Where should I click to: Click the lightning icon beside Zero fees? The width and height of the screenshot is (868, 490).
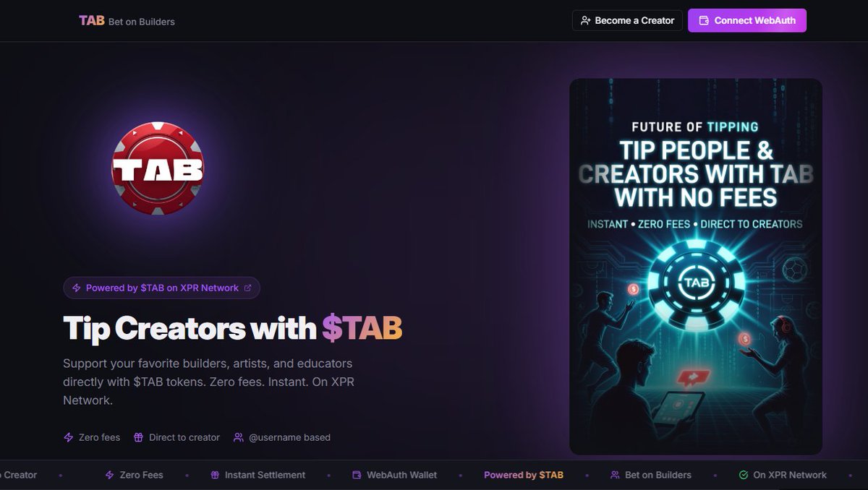(x=69, y=437)
